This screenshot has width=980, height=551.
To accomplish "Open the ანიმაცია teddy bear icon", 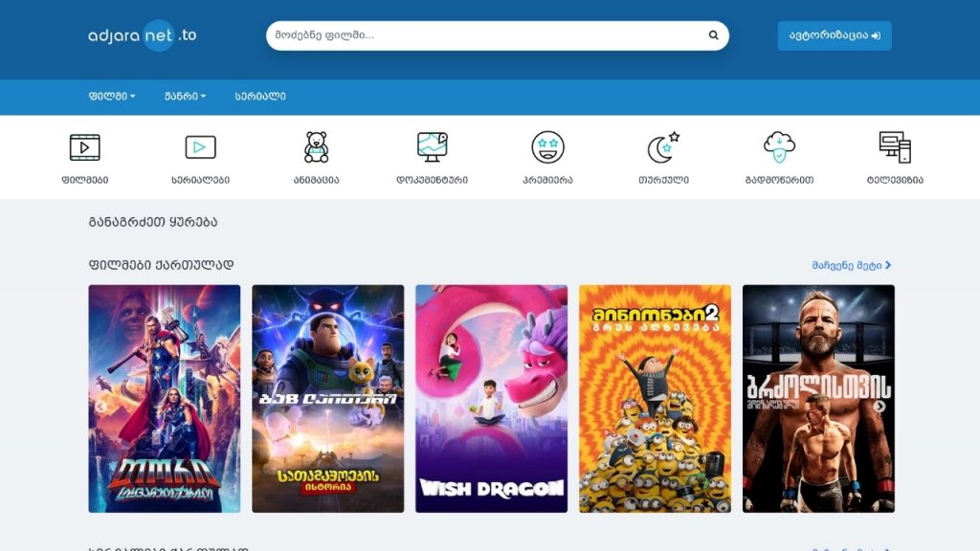I will click(316, 147).
